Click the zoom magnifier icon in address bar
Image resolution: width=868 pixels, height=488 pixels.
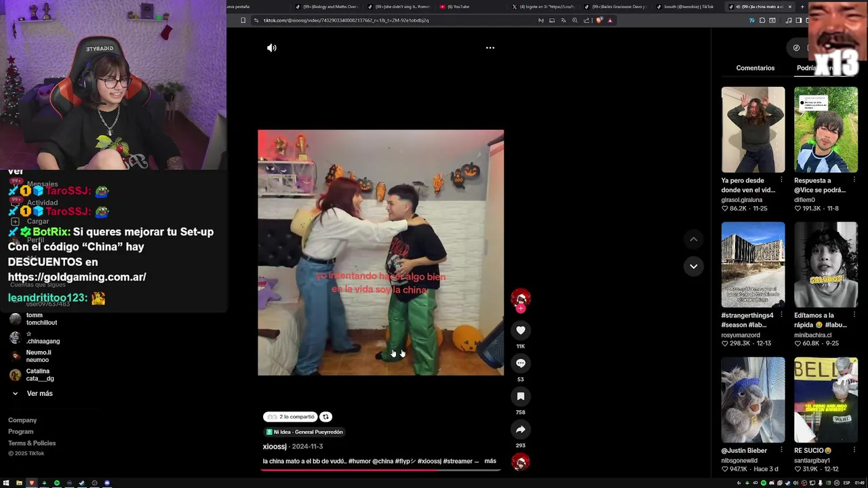coord(575,20)
